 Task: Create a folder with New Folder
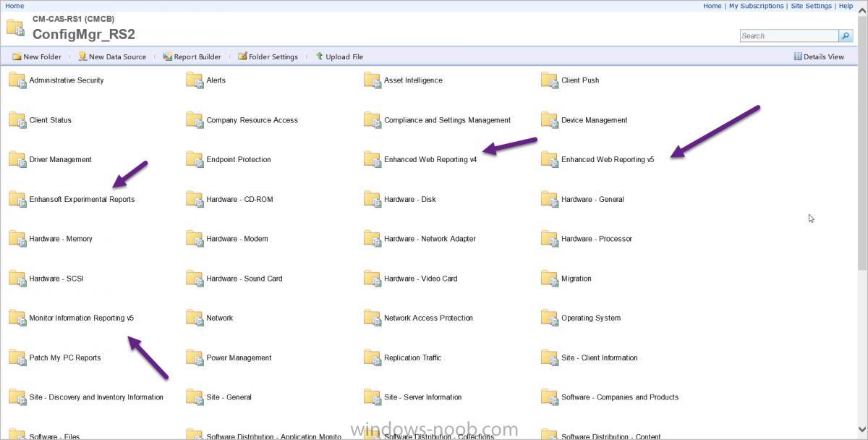click(x=37, y=56)
